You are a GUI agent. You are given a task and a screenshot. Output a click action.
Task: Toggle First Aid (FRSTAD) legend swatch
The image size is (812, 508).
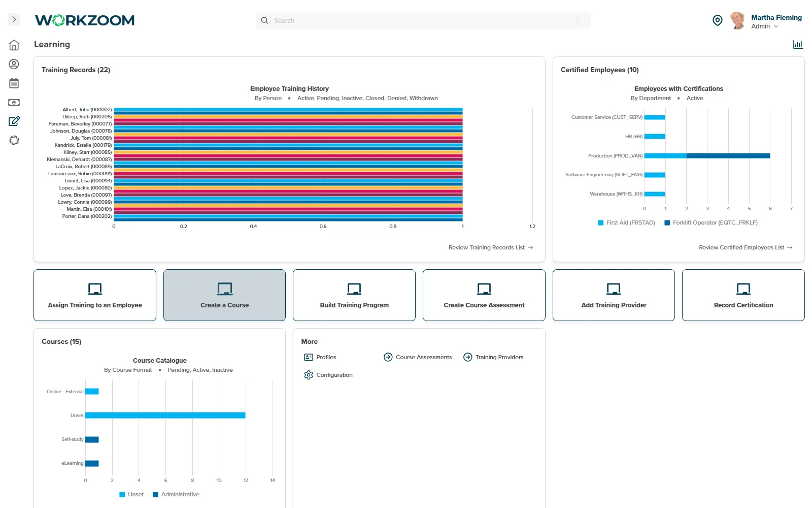point(601,223)
